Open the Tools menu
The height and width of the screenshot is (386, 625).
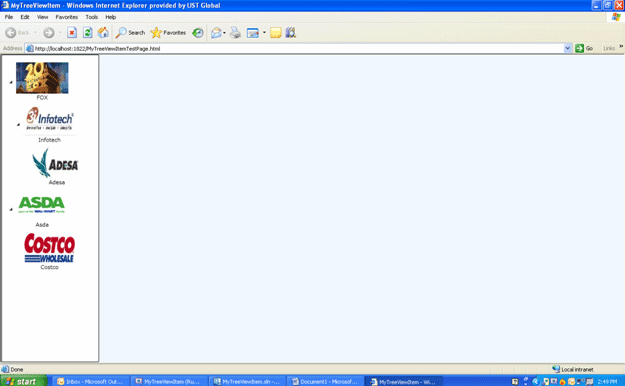point(92,17)
